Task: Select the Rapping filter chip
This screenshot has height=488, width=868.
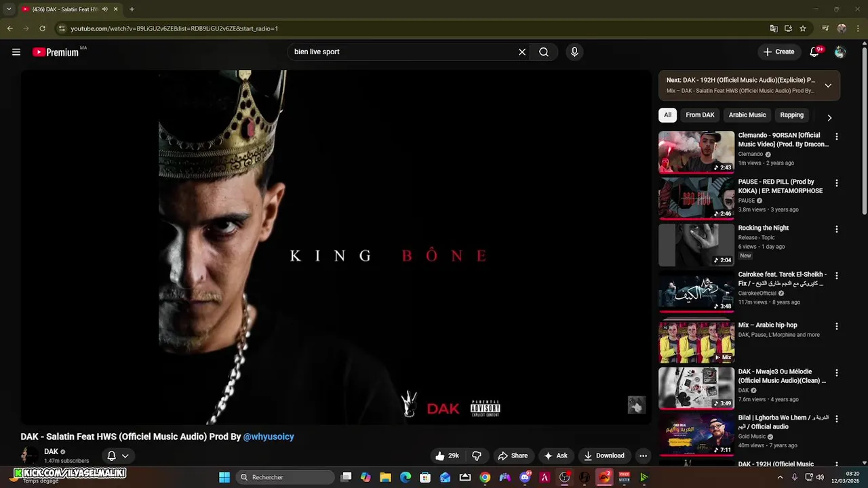Action: pos(791,115)
